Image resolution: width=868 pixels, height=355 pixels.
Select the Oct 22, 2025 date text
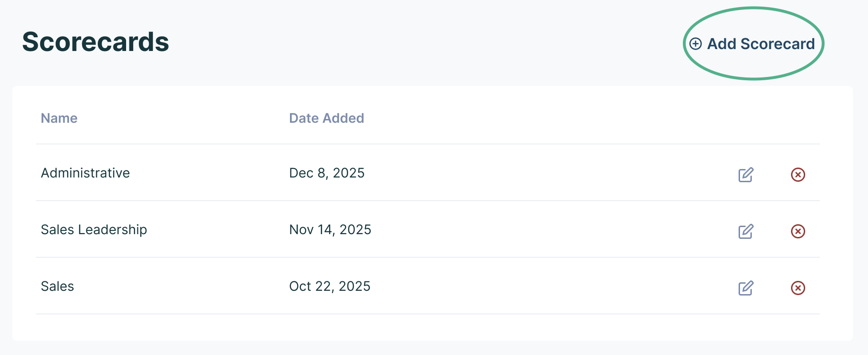(x=330, y=286)
